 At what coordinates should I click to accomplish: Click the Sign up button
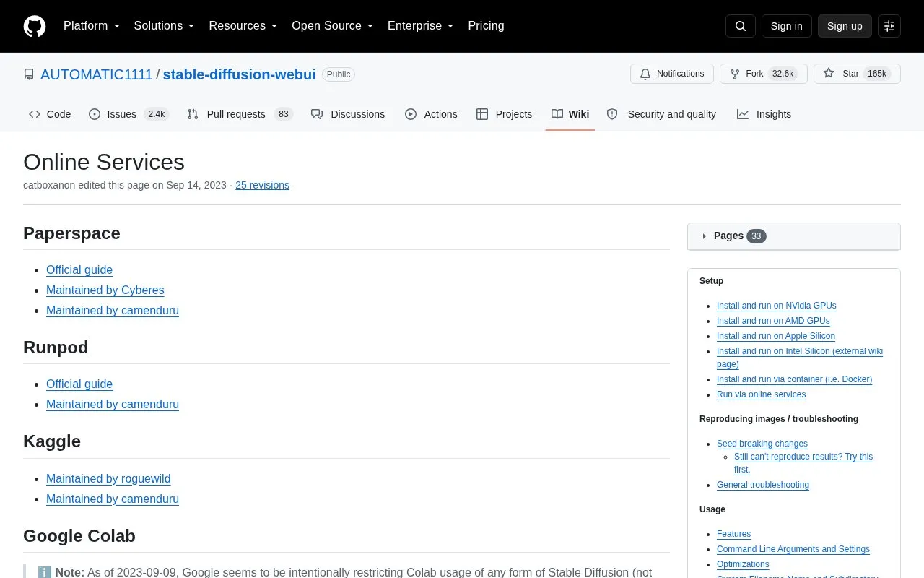pos(845,26)
